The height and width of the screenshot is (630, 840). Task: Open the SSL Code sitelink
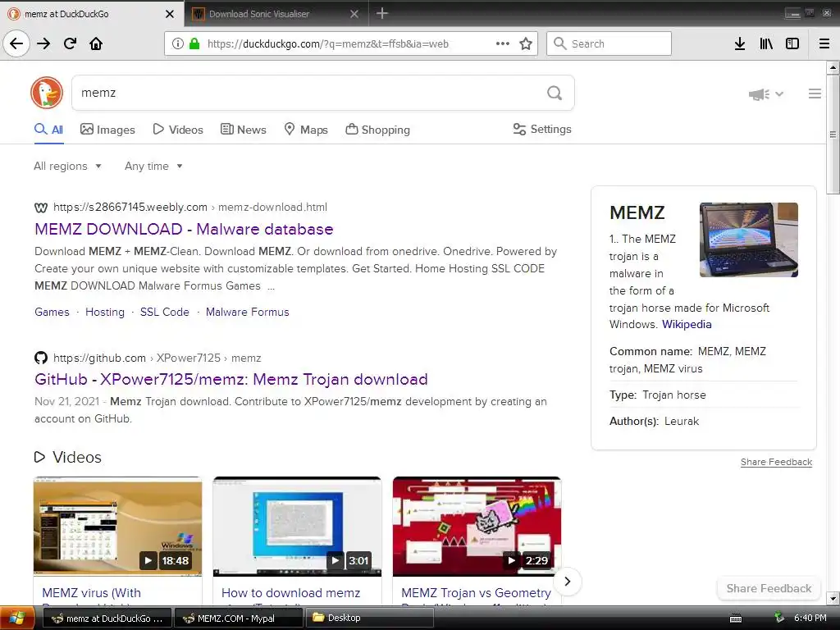164,312
